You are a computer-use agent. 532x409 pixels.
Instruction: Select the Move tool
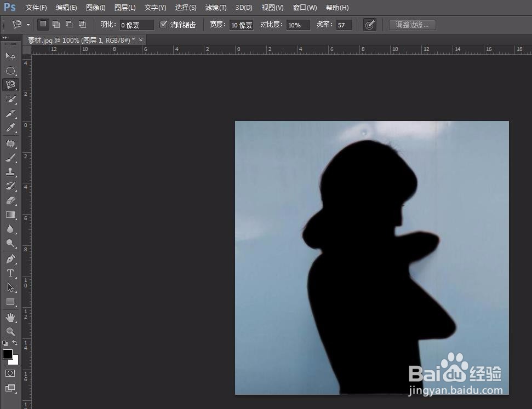tap(10, 56)
